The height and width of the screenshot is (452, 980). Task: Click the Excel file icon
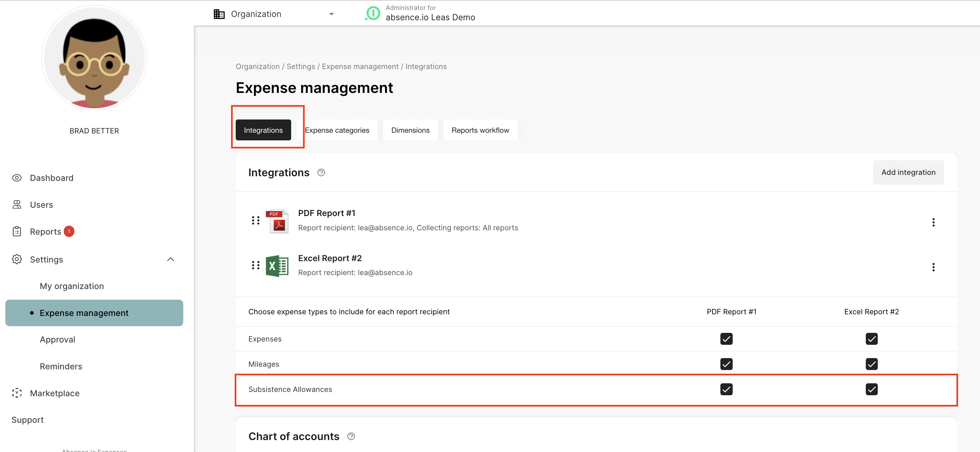(x=277, y=266)
